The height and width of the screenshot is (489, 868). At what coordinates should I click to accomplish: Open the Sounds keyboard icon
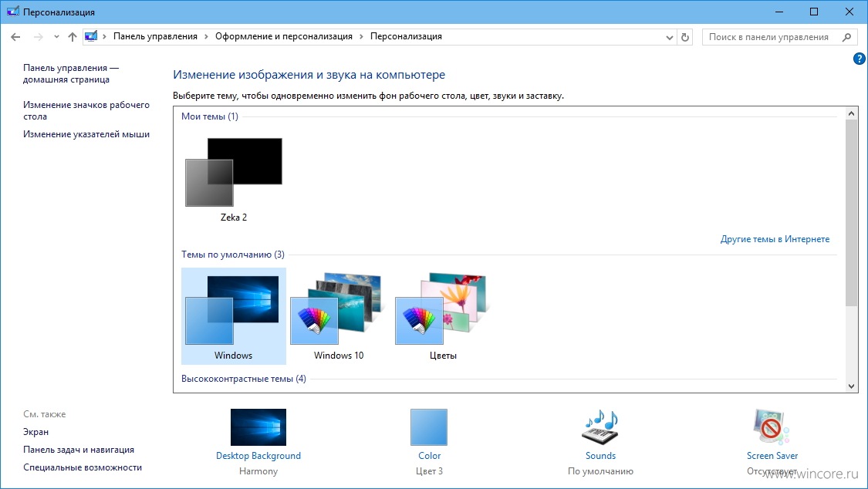(x=600, y=427)
